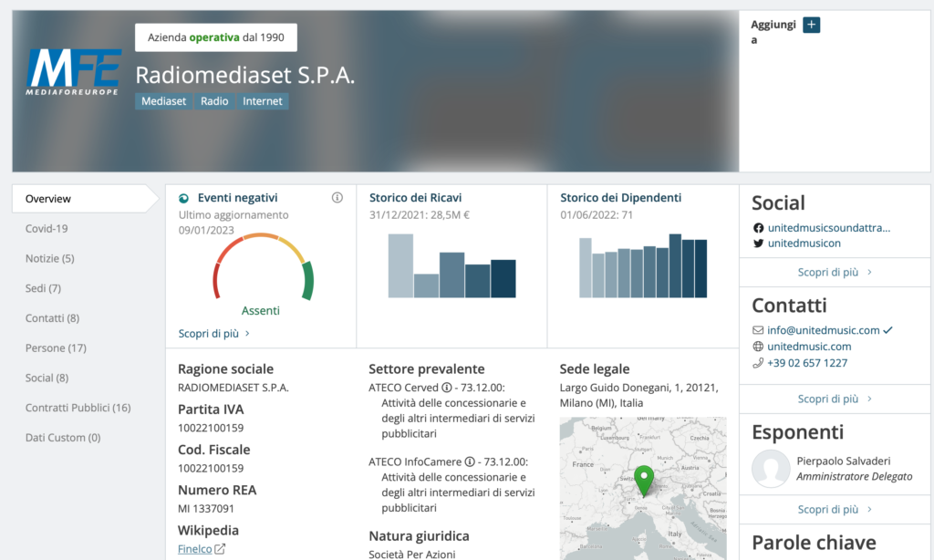Click the external link icon beside Finelco
Screen dimensions: 934x560
coord(220,549)
